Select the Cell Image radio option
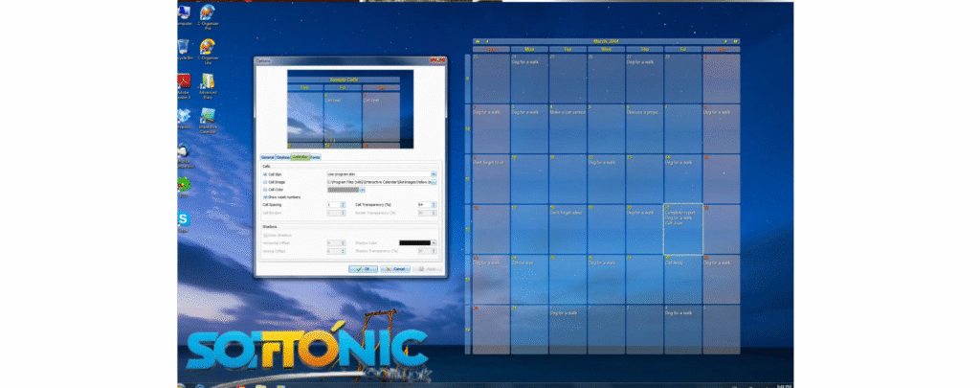 coord(265,182)
